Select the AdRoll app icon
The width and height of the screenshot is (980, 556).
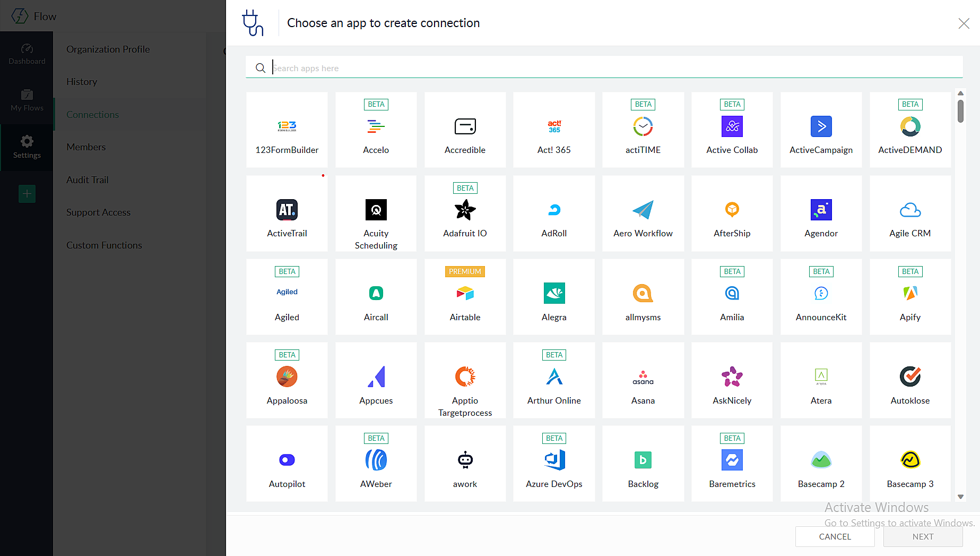point(554,210)
